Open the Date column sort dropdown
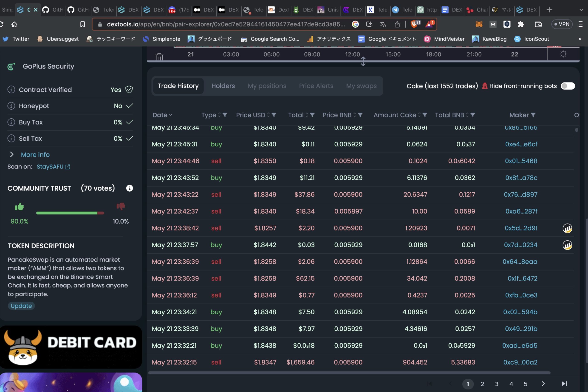Screen dimensions: 588x392 click(x=171, y=115)
